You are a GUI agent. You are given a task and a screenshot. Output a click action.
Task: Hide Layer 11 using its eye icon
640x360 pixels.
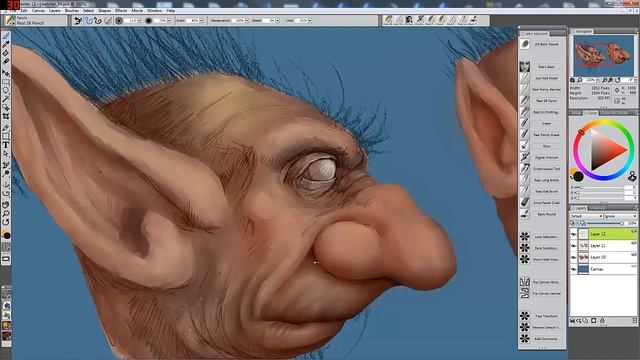pyautogui.click(x=573, y=246)
